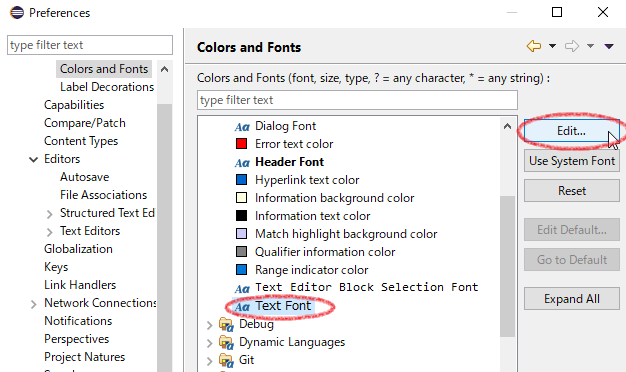Click the back navigation arrow icon
Screen dimensions: 626x372
tap(534, 46)
